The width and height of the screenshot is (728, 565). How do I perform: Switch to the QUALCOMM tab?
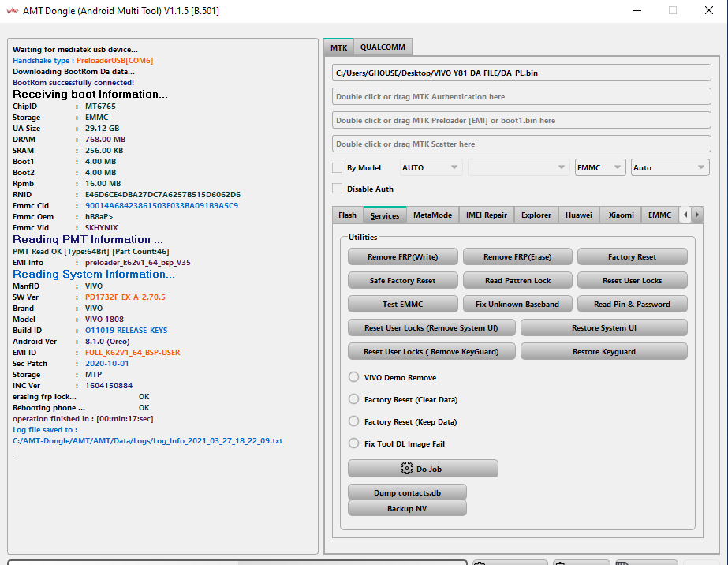point(383,47)
